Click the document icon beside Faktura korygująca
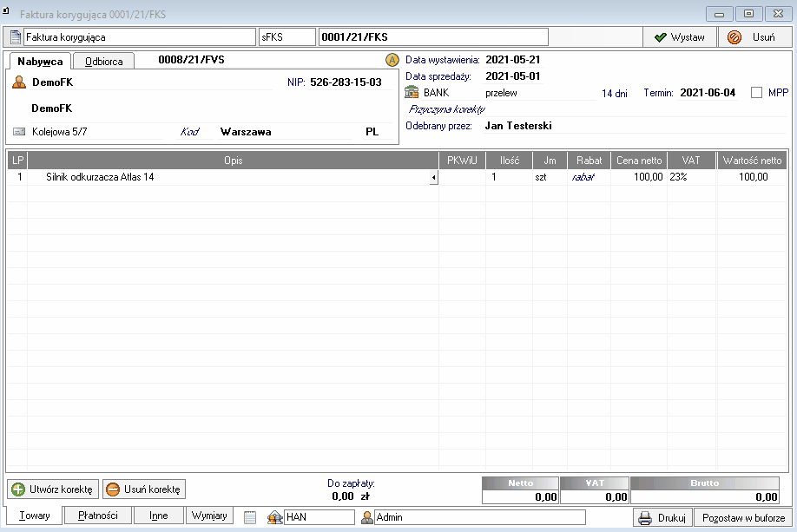The width and height of the screenshot is (797, 532). (x=15, y=37)
